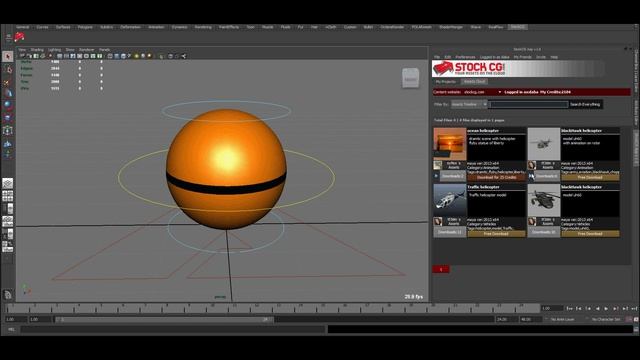The image size is (640, 360).
Task: Click the isolate select icon in panel toolbar
Action: [x=162, y=56]
